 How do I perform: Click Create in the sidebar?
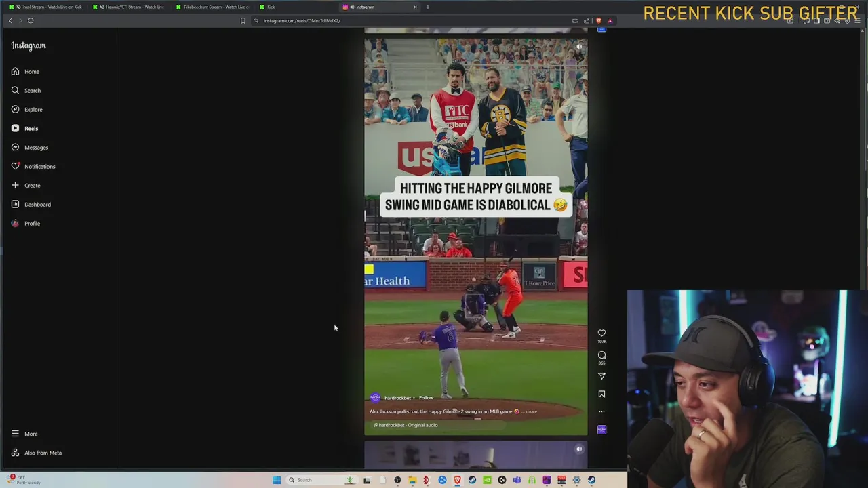[26, 185]
